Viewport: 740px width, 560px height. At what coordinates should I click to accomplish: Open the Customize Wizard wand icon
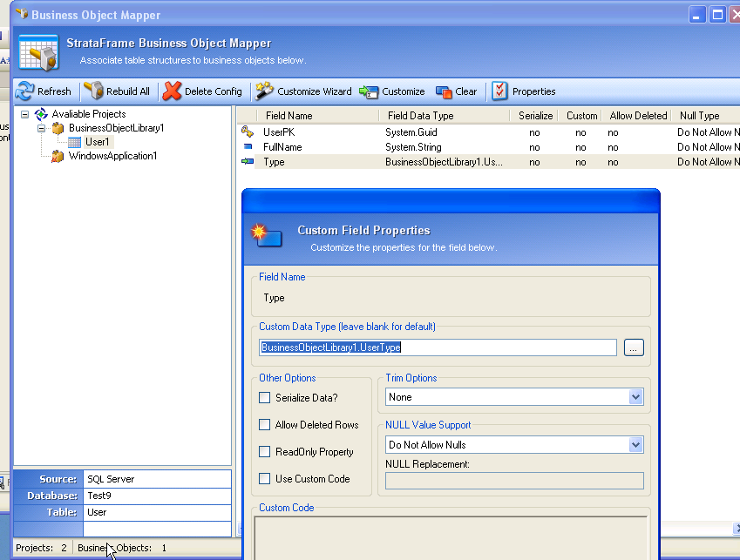[264, 91]
